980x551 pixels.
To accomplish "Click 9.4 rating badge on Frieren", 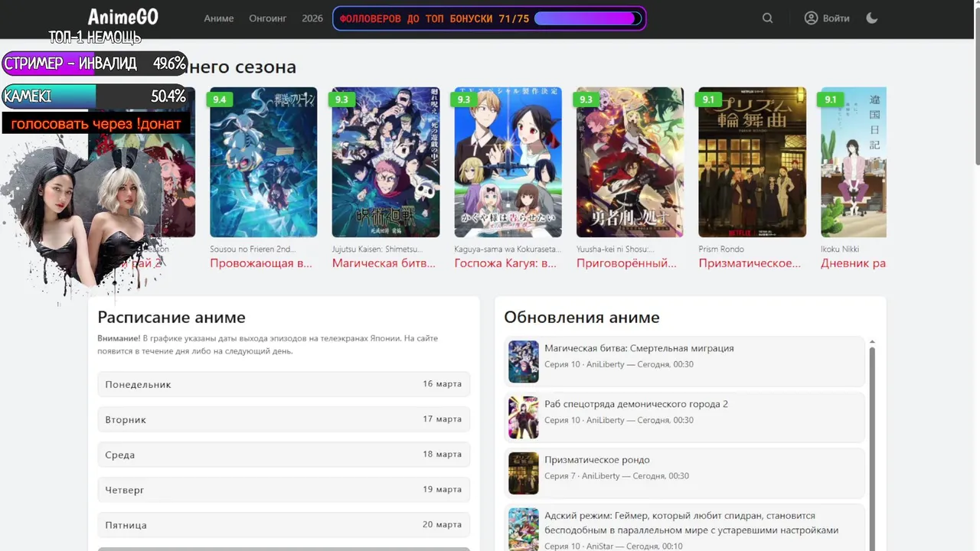I will click(x=220, y=99).
